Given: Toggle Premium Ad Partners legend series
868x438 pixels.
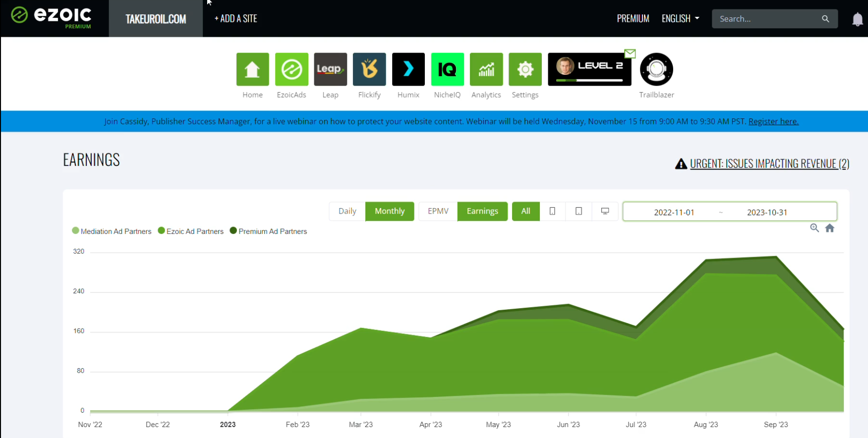Looking at the screenshot, I should coord(268,231).
